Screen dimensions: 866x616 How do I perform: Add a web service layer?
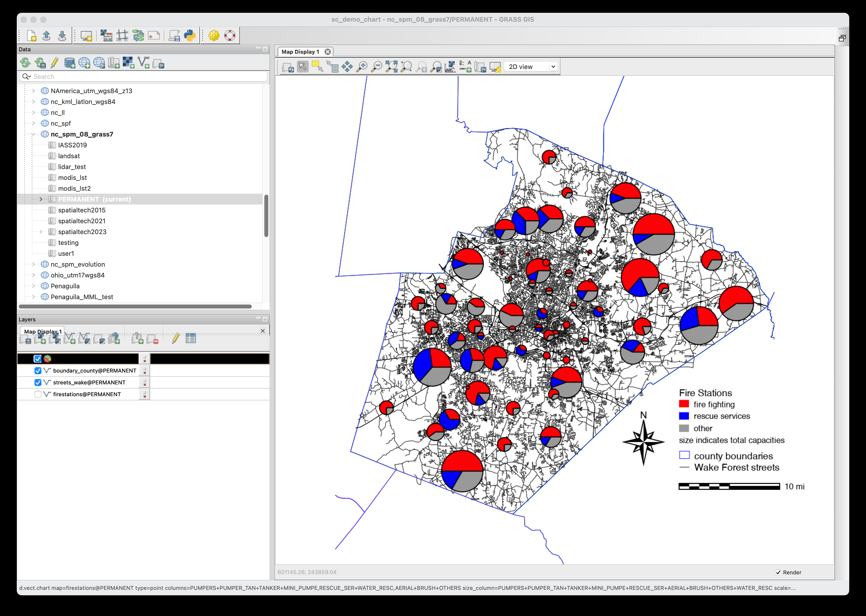114,338
